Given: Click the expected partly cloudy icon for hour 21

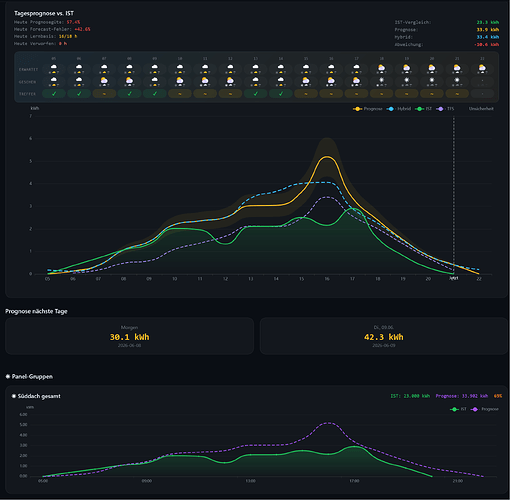Looking at the screenshot, I should (457, 69).
